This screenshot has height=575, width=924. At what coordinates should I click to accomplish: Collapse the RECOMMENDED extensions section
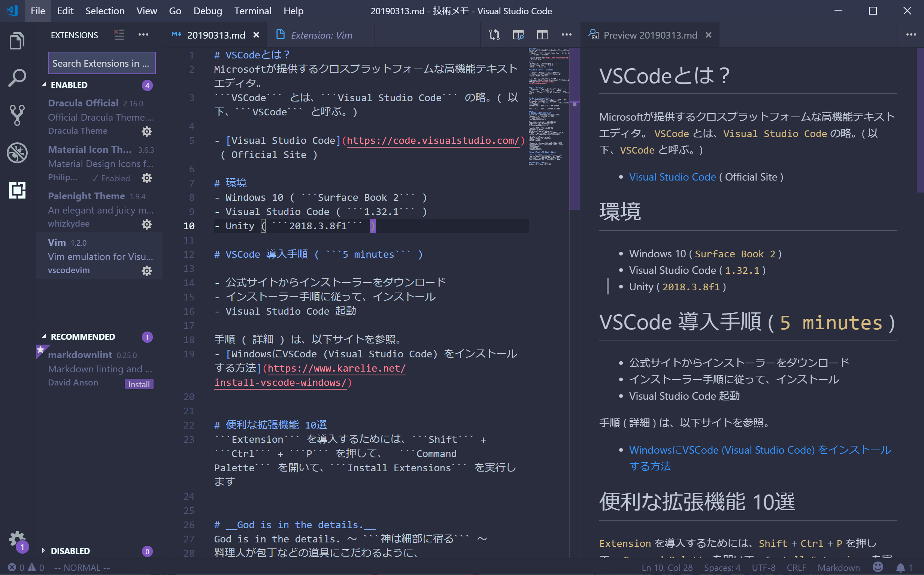45,336
